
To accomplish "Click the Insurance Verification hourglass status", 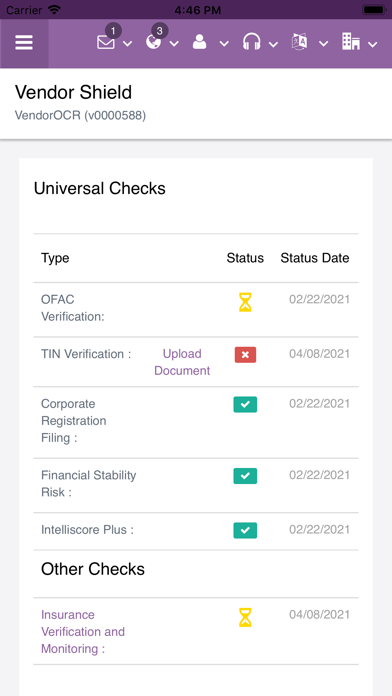I will (245, 617).
